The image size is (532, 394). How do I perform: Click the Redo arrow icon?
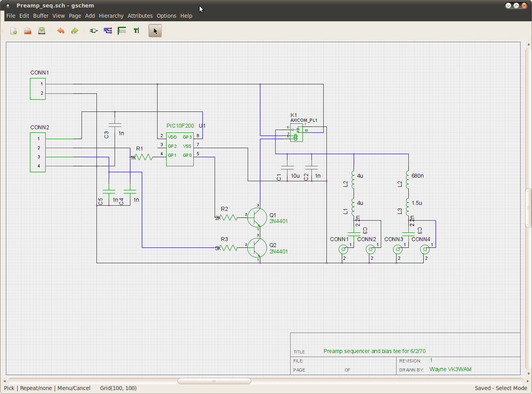75,31
